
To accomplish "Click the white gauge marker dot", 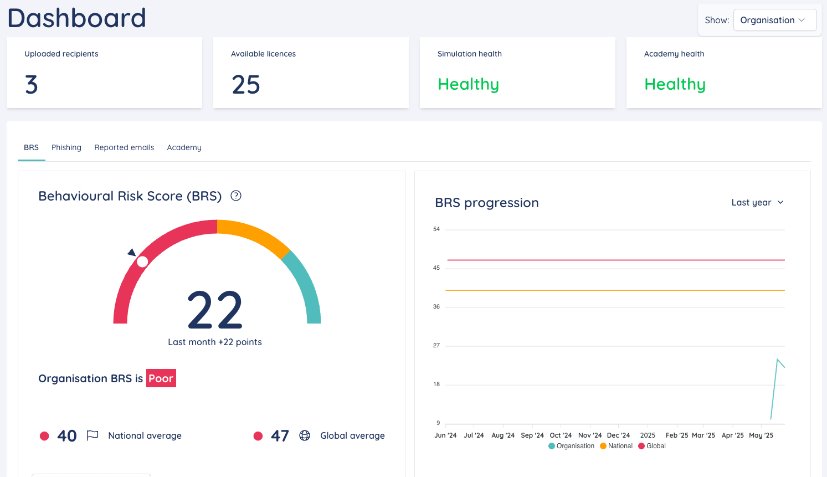I will 142,261.
